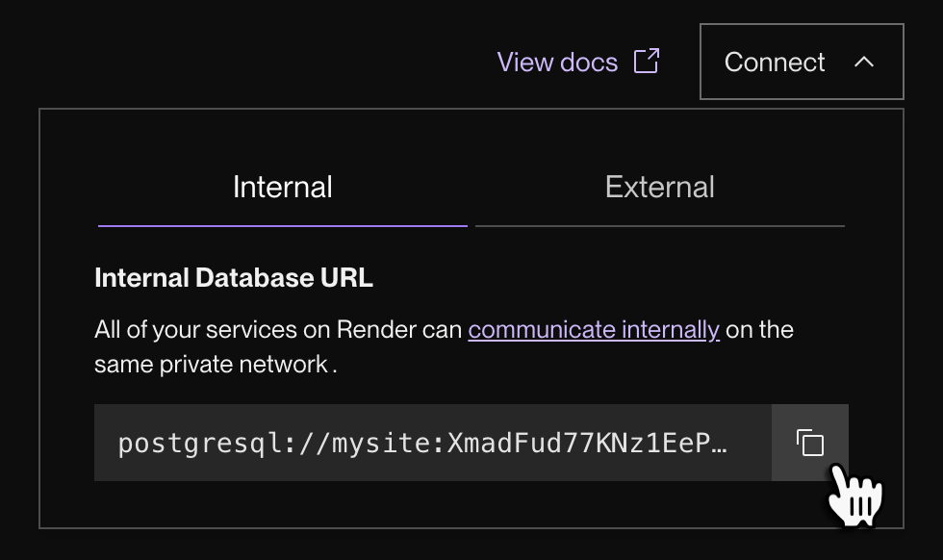Click the postgresql connection string
943x560 pixels.
(423, 443)
